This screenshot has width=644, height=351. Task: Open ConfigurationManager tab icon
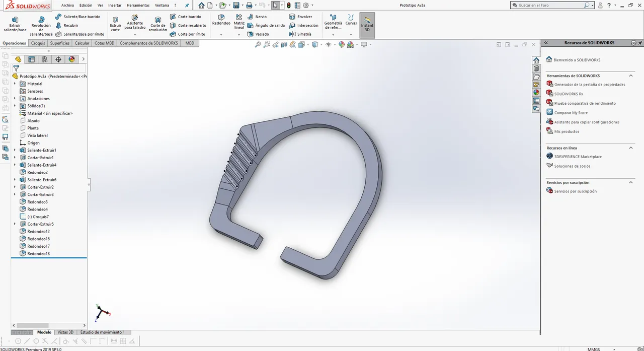click(45, 59)
